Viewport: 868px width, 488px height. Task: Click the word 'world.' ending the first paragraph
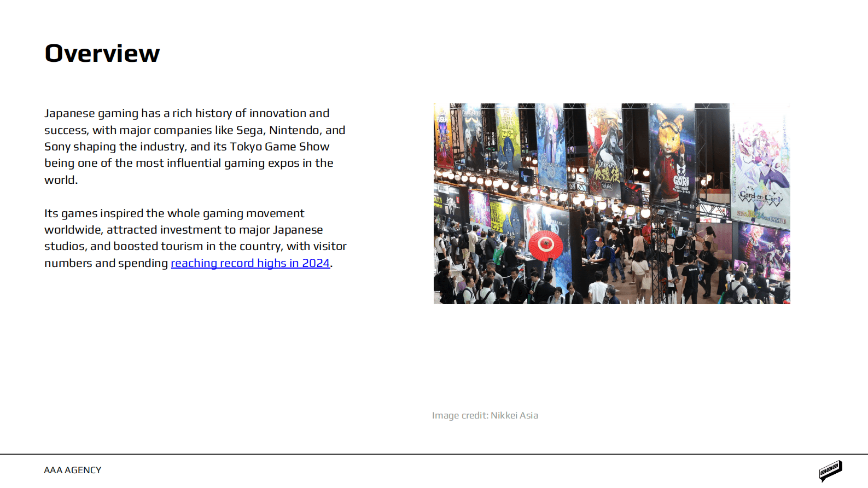tap(61, 180)
